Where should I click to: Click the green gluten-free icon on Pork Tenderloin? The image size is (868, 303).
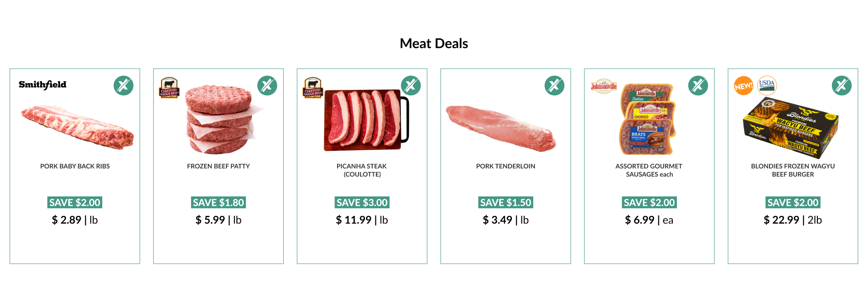point(554,85)
